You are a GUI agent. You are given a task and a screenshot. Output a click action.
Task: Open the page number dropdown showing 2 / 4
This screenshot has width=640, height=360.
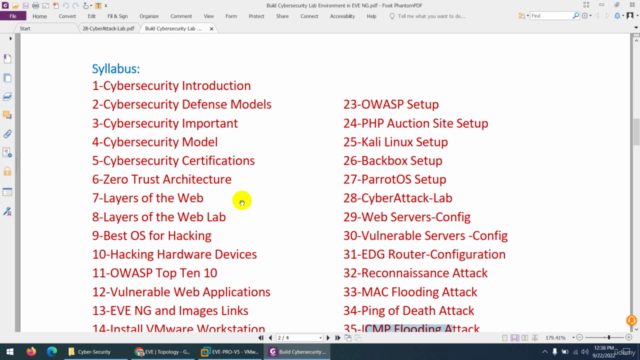click(x=320, y=338)
